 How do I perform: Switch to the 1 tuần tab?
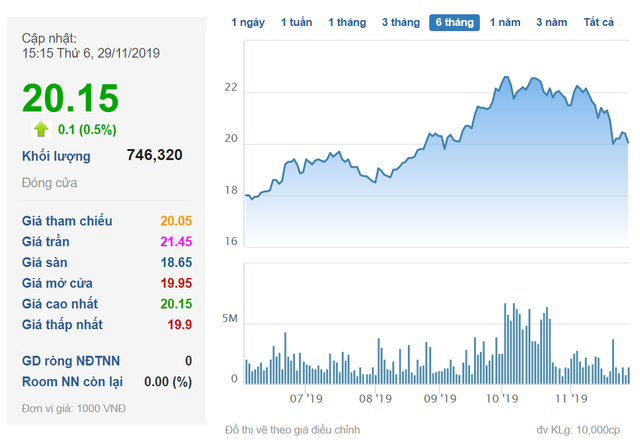click(x=296, y=22)
